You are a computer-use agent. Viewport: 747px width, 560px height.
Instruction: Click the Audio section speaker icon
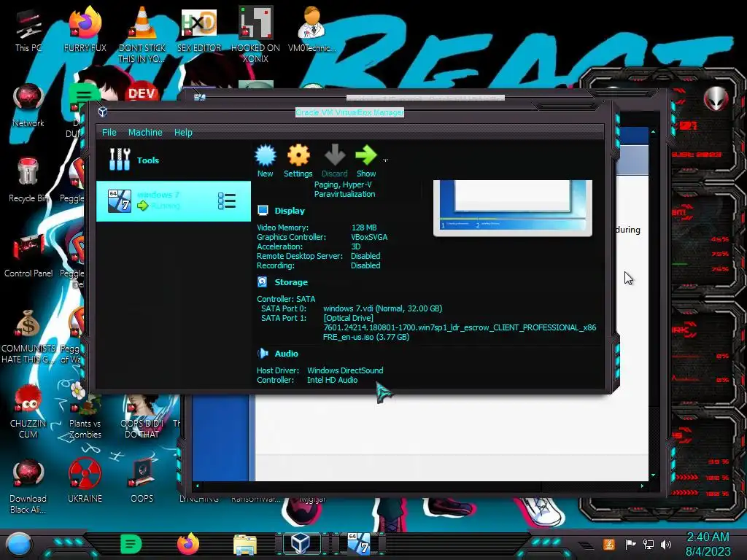pyautogui.click(x=263, y=354)
